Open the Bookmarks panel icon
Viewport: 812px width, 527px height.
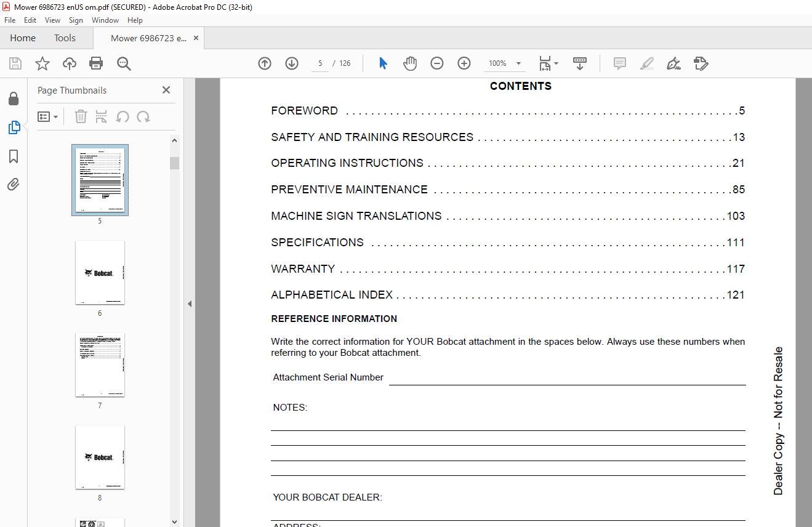[x=14, y=156]
